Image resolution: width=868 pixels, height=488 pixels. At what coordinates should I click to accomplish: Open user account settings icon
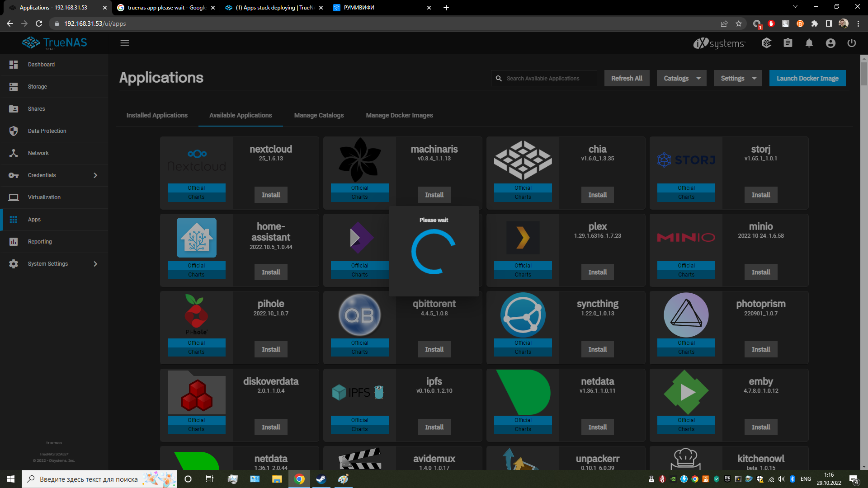(830, 43)
